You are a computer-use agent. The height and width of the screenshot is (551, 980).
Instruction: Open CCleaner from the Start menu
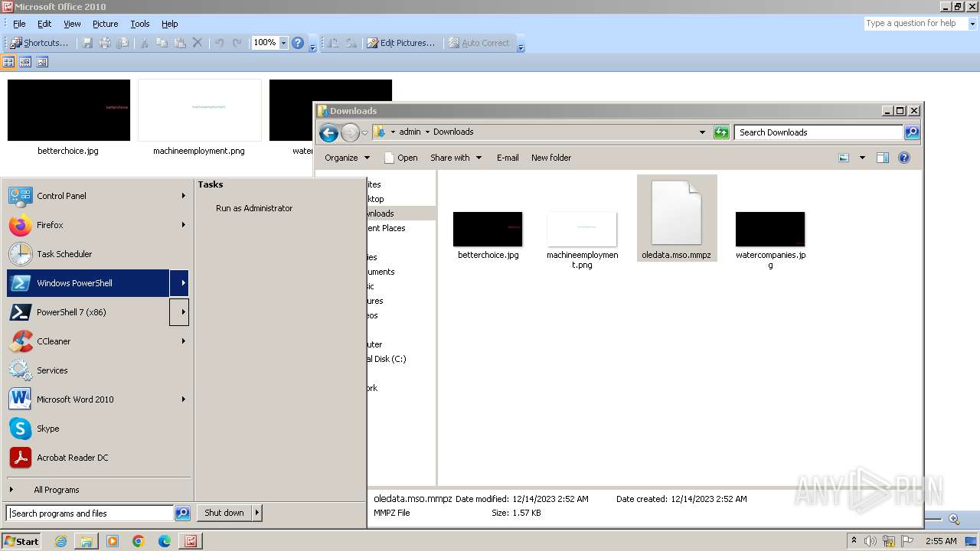(x=98, y=341)
